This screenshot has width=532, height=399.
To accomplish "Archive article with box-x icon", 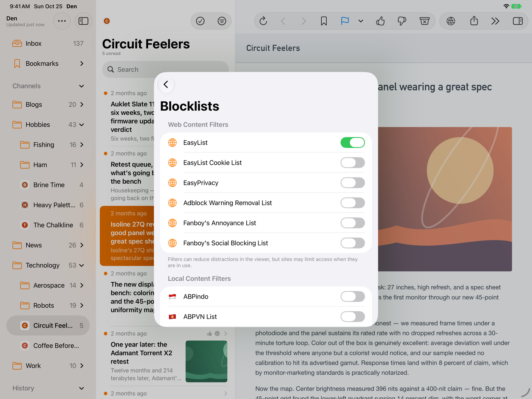I will point(425,21).
